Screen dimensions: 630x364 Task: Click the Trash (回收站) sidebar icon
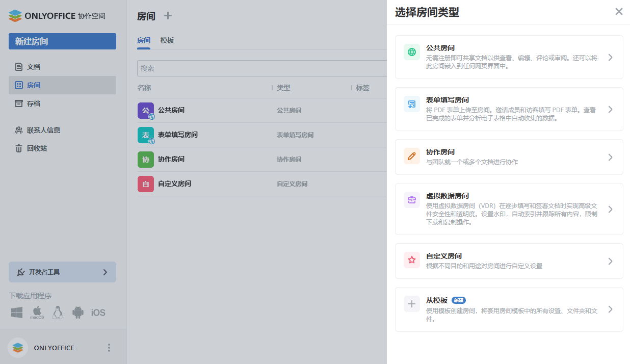[x=19, y=148]
